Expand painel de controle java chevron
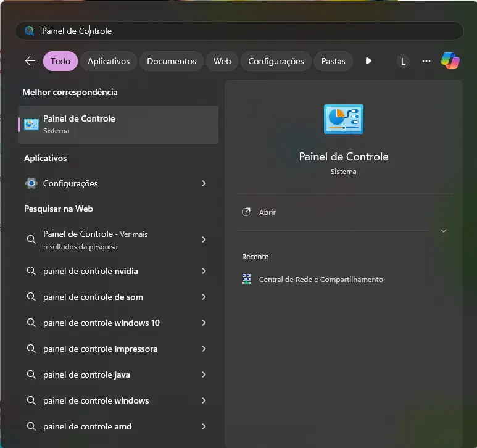 click(x=204, y=375)
